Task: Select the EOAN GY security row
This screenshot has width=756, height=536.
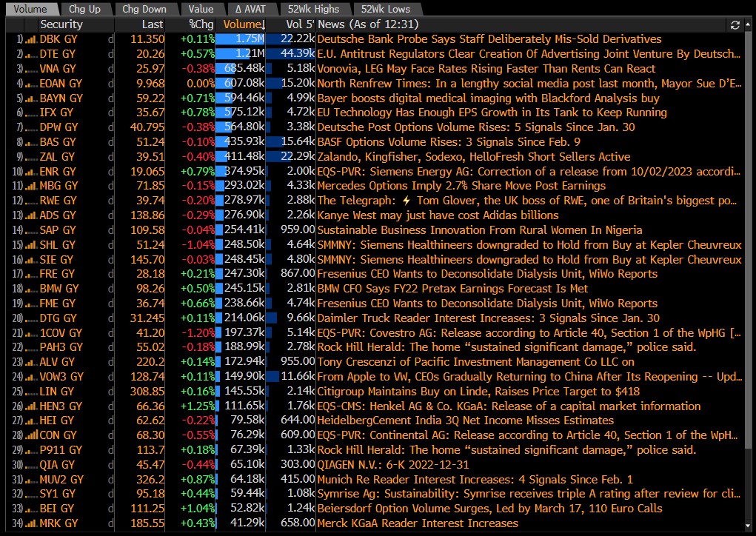Action: coord(61,84)
